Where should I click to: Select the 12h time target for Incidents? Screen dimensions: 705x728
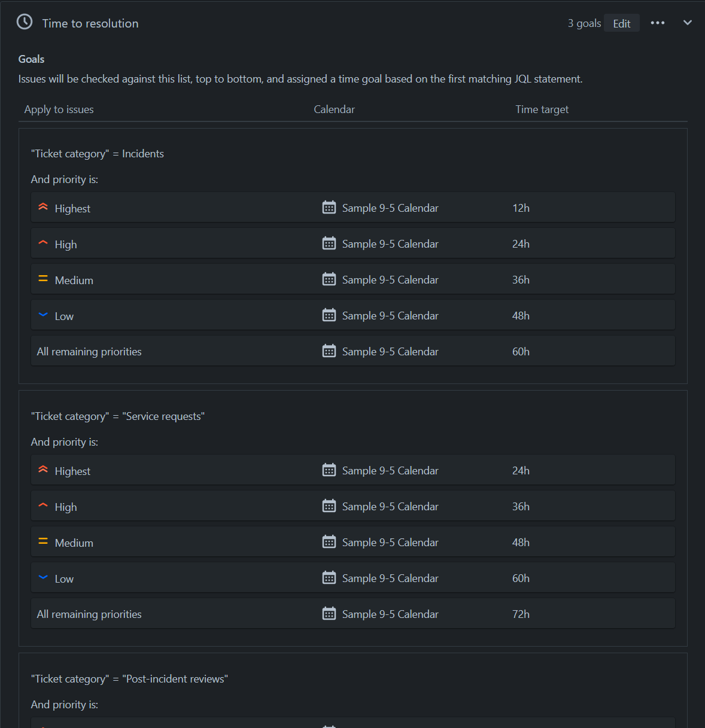521,208
